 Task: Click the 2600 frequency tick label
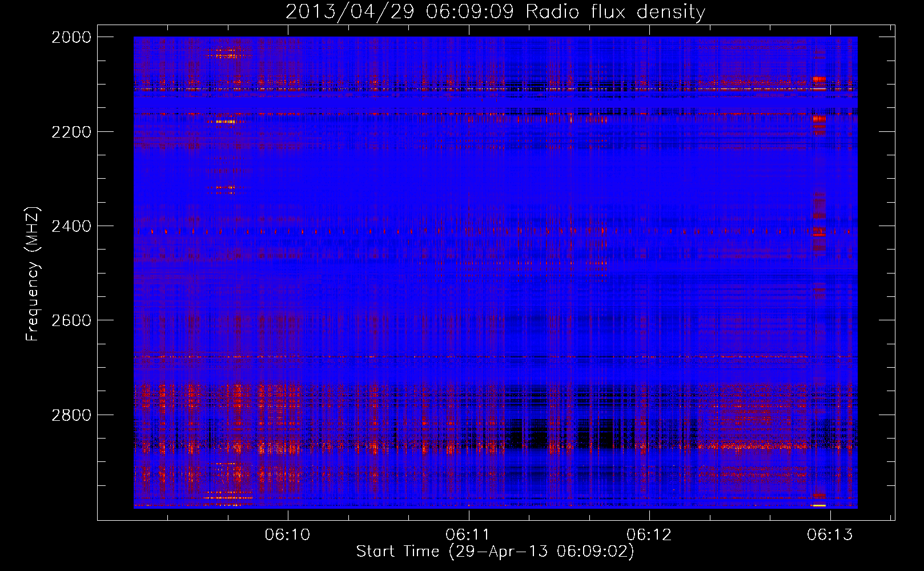[x=71, y=320]
